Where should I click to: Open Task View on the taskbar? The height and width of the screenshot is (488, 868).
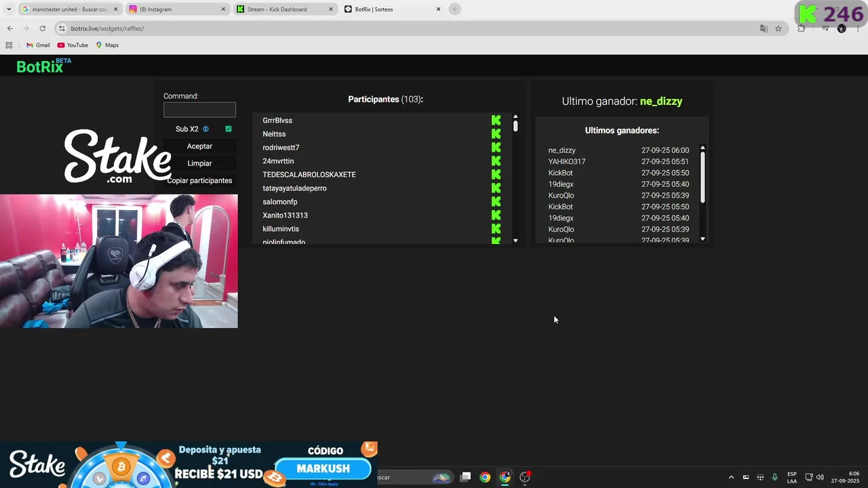(465, 477)
